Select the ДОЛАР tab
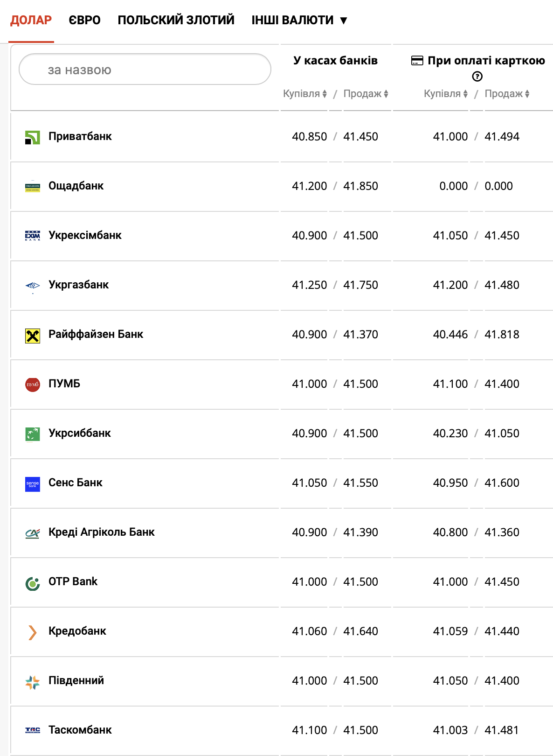This screenshot has height=756, width=553. point(31,20)
